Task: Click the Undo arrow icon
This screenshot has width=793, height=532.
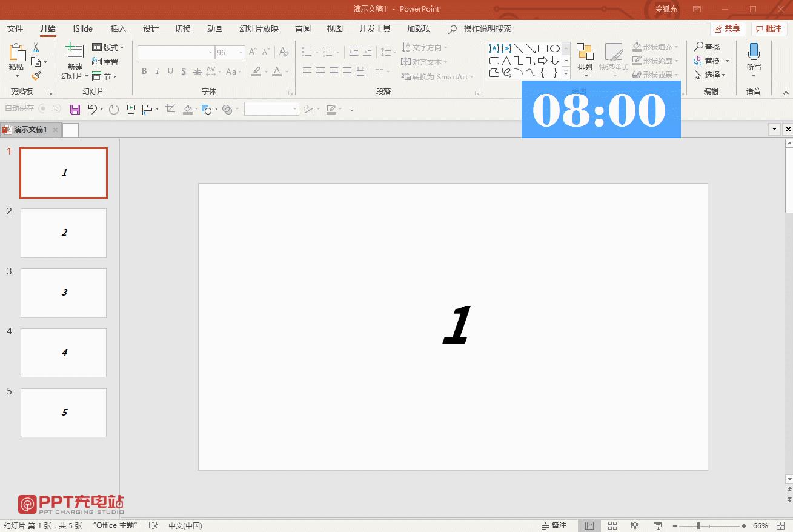Action: pos(92,109)
